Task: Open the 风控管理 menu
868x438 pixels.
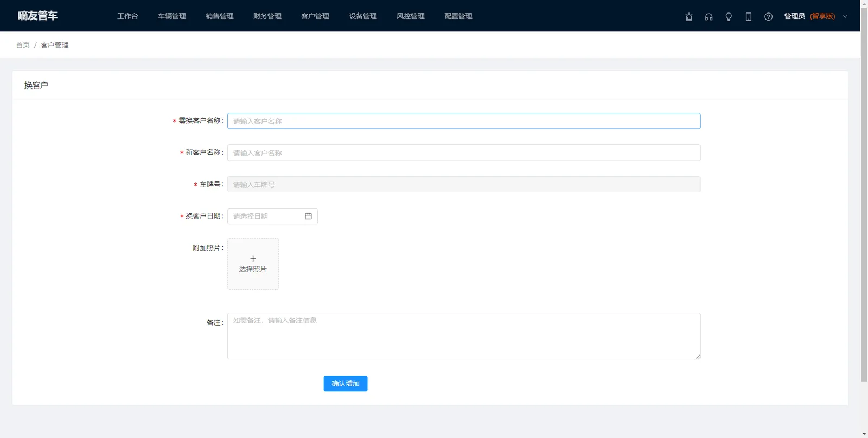Action: [411, 16]
